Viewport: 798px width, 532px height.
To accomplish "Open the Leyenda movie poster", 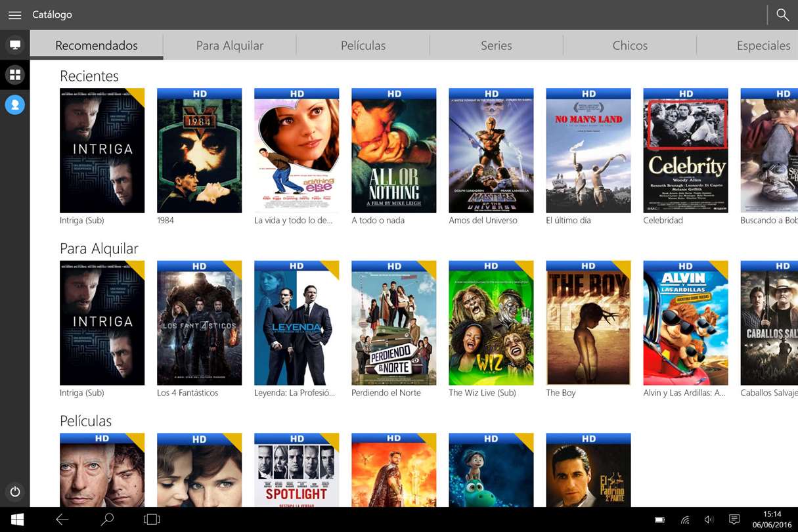I will (296, 323).
